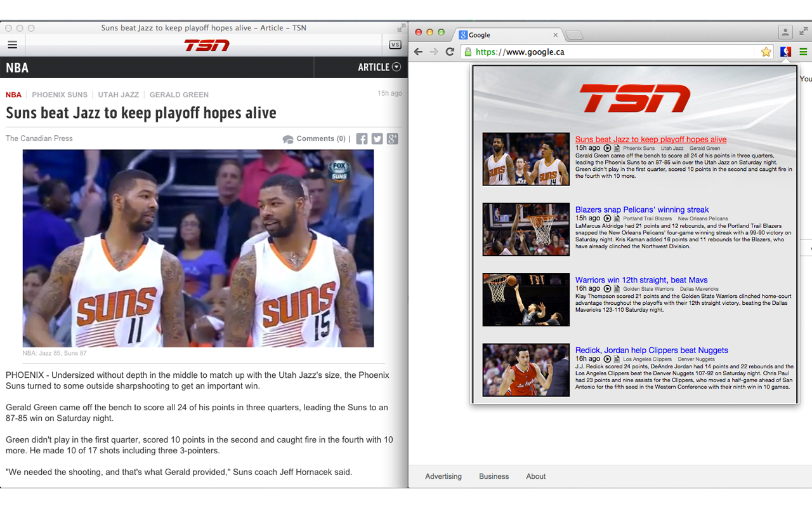Click the NBA section title in the black bar
Image resolution: width=812 pixels, height=508 pixels.
pos(17,68)
